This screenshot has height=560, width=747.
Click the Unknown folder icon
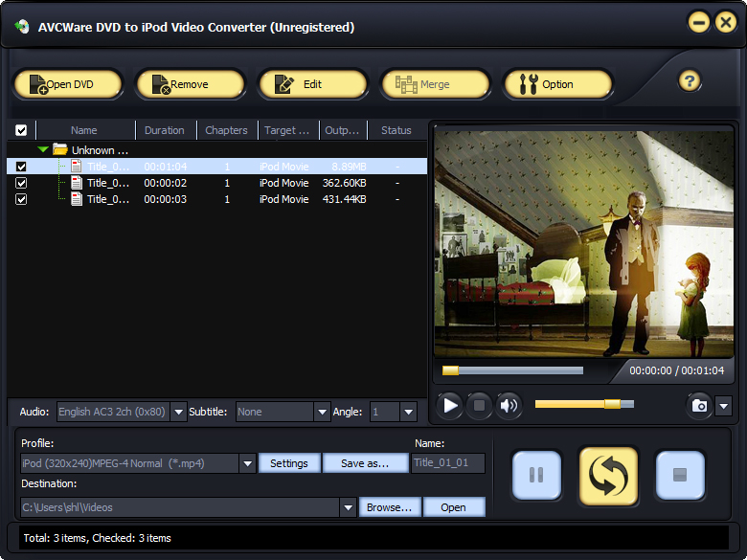pos(60,149)
